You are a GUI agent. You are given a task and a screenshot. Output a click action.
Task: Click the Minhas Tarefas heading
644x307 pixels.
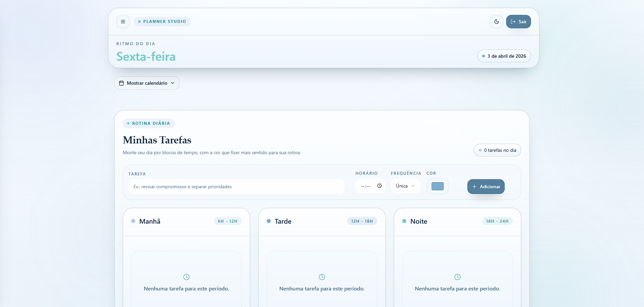[157, 140]
